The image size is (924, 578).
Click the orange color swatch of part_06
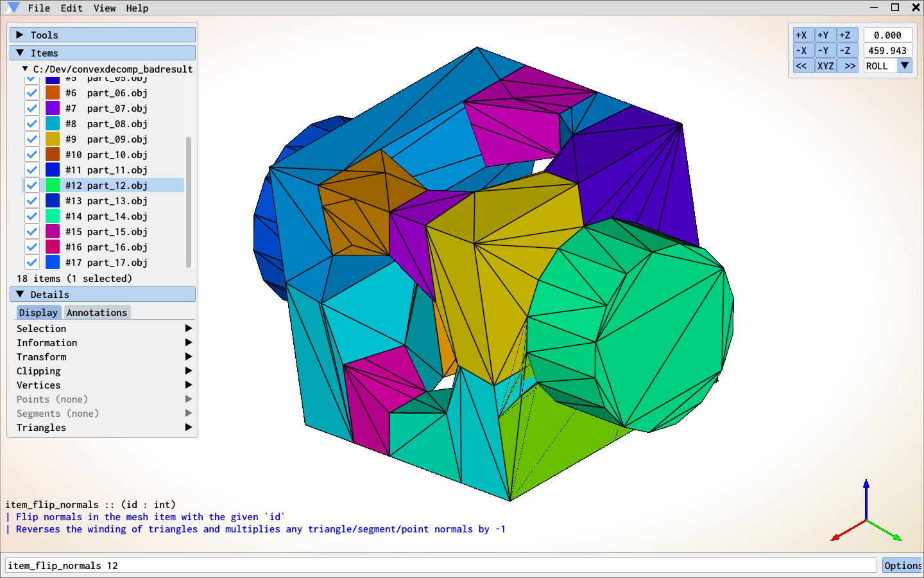(x=53, y=93)
